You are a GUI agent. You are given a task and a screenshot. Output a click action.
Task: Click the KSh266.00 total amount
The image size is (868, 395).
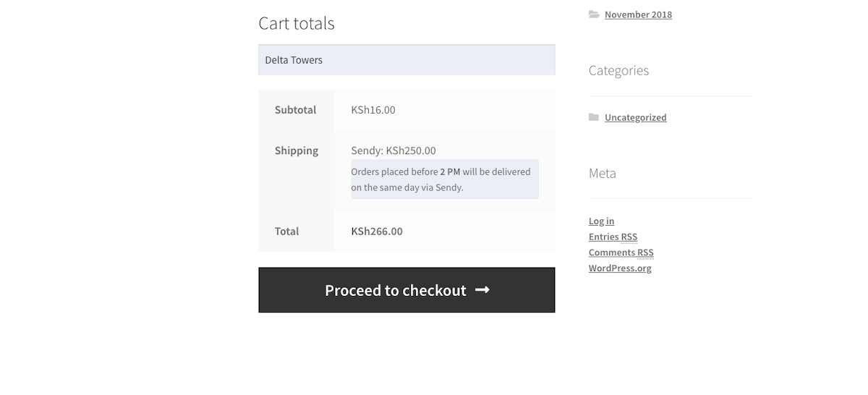pos(377,232)
